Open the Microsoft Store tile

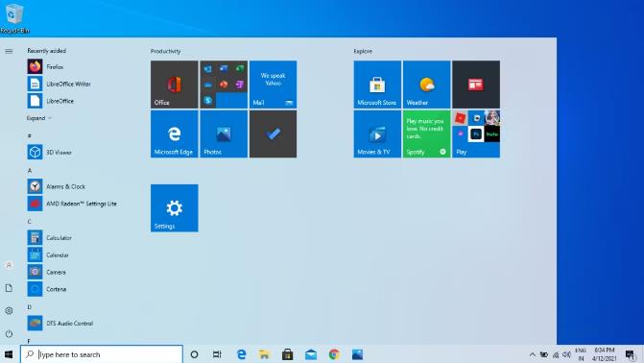(x=377, y=85)
